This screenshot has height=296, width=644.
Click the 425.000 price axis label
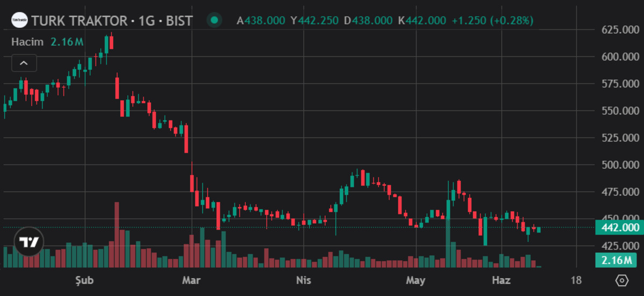coord(620,246)
